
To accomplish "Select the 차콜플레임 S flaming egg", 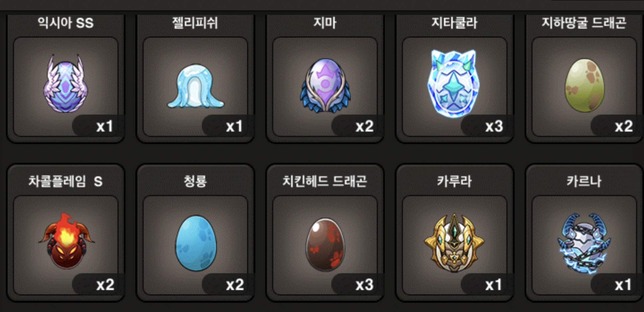I will tap(66, 241).
